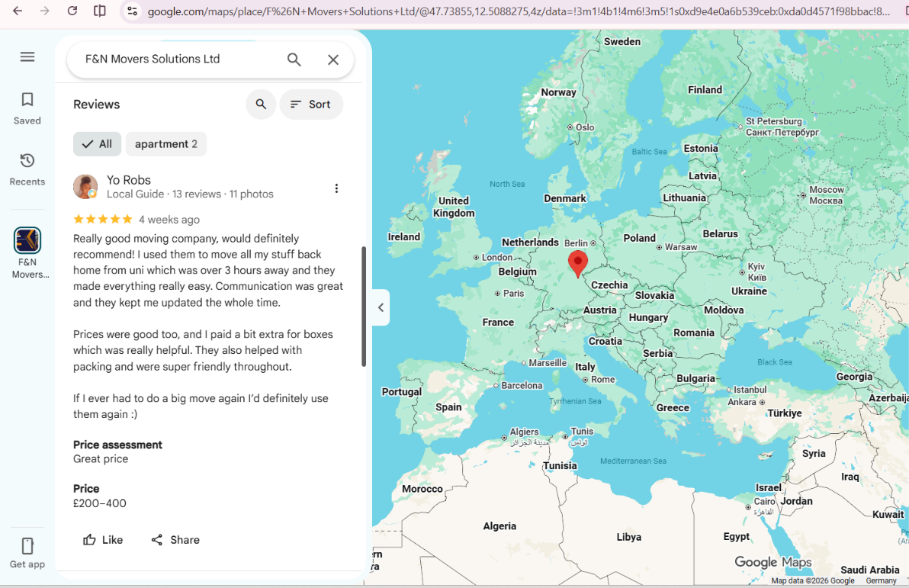Image resolution: width=909 pixels, height=588 pixels.
Task: Click the Marseille label on map
Action: 548,363
